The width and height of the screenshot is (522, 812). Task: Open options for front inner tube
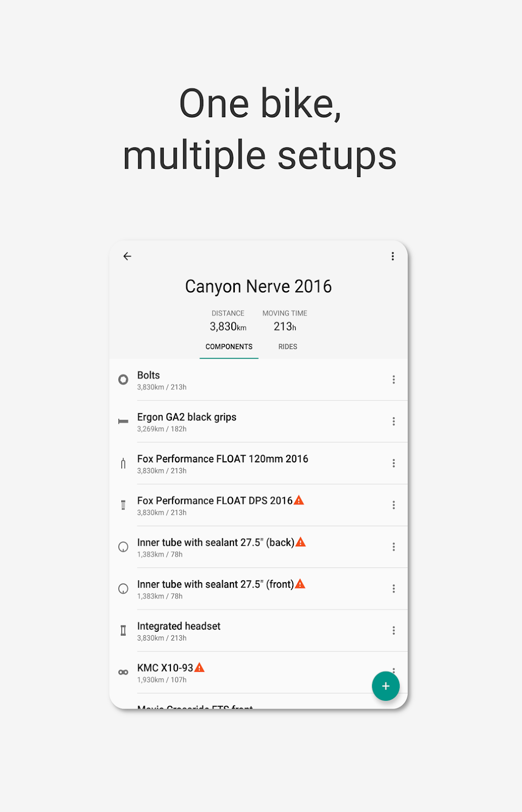click(x=394, y=589)
